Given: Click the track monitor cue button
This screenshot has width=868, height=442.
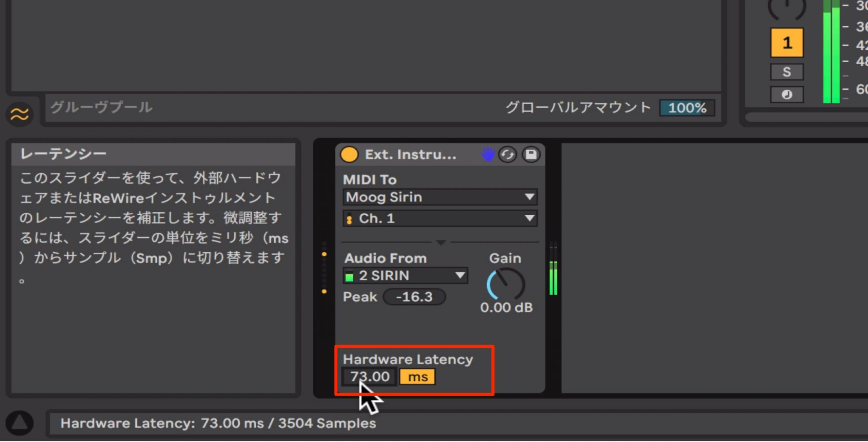Looking at the screenshot, I should pyautogui.click(x=787, y=94).
